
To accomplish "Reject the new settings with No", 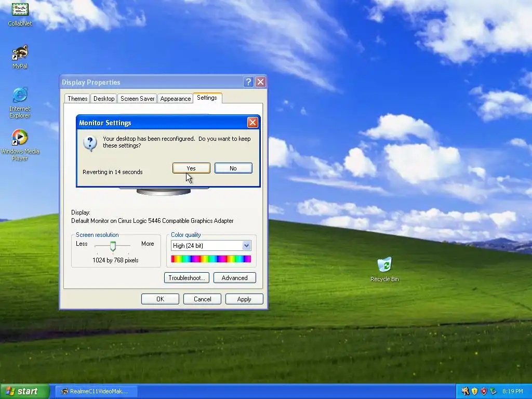I will point(233,168).
